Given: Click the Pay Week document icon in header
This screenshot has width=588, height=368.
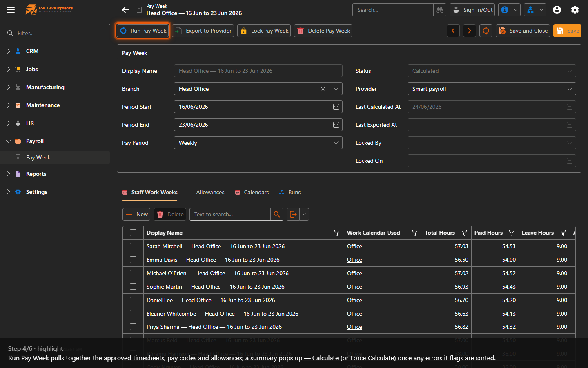Looking at the screenshot, I should tap(139, 9).
